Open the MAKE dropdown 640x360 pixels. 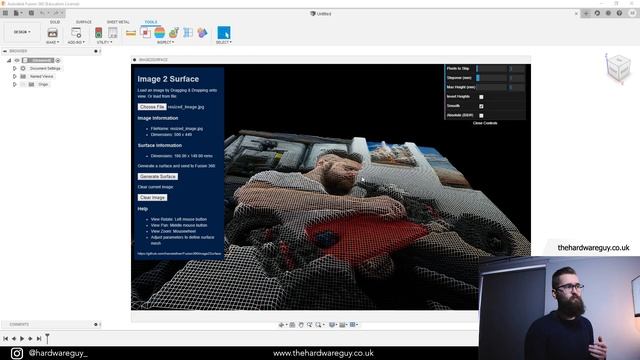pos(52,42)
